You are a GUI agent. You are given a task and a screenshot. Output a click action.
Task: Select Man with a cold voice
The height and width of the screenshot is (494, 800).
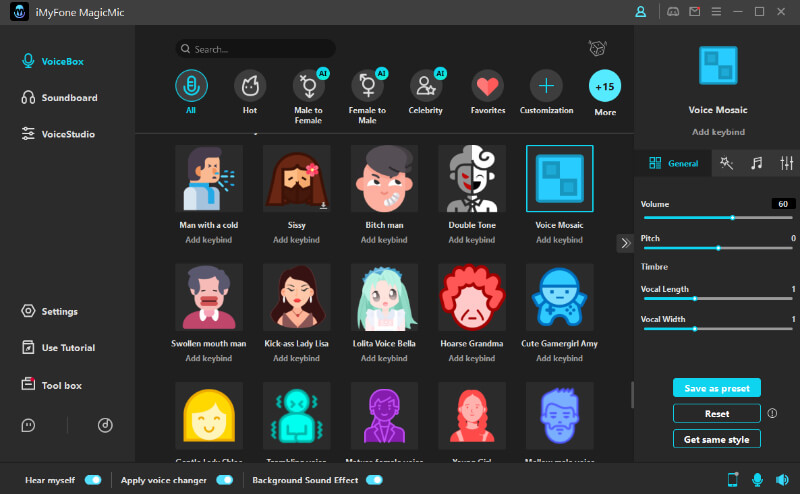(209, 179)
